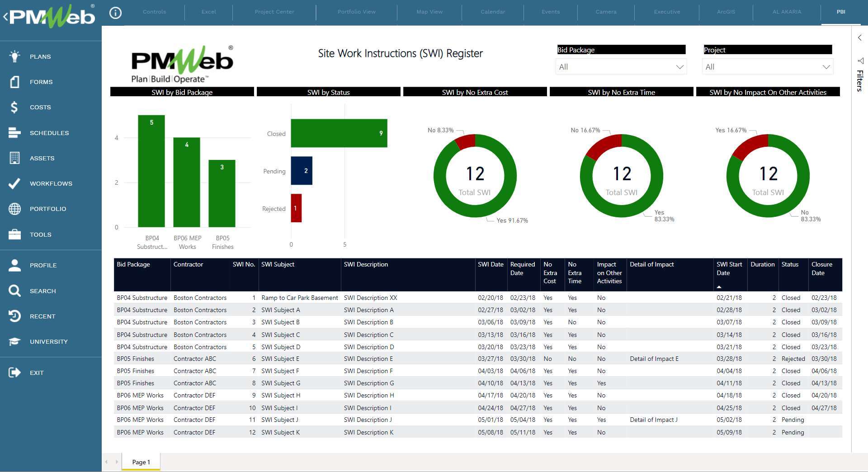Expand the collapsed Filters pane
The width and height of the screenshot is (868, 472).
[x=859, y=38]
